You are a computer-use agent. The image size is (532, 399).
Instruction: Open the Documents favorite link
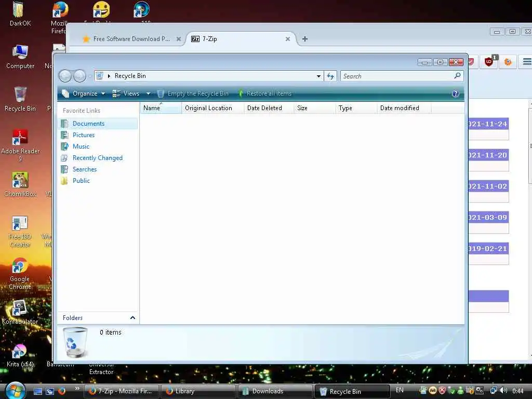pos(88,124)
